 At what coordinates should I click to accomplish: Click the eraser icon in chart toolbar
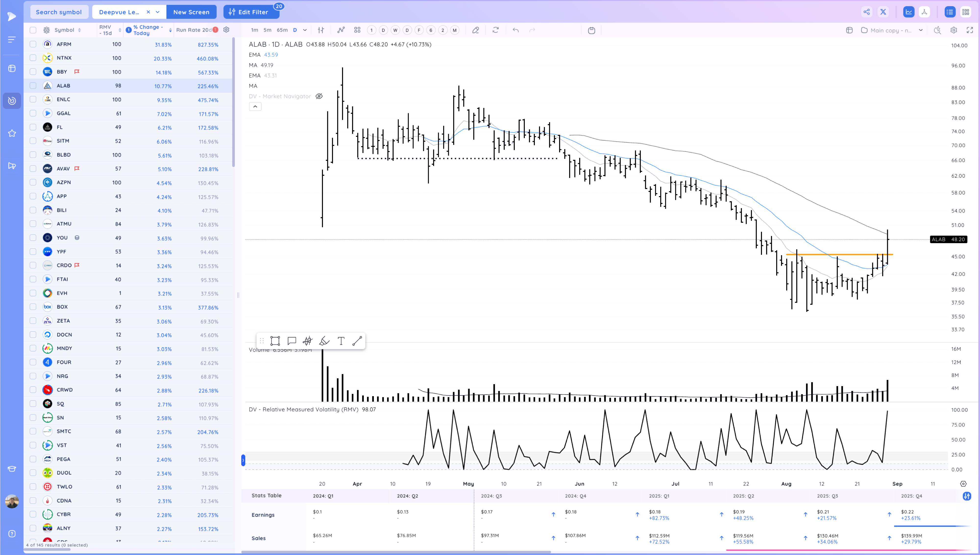(475, 30)
